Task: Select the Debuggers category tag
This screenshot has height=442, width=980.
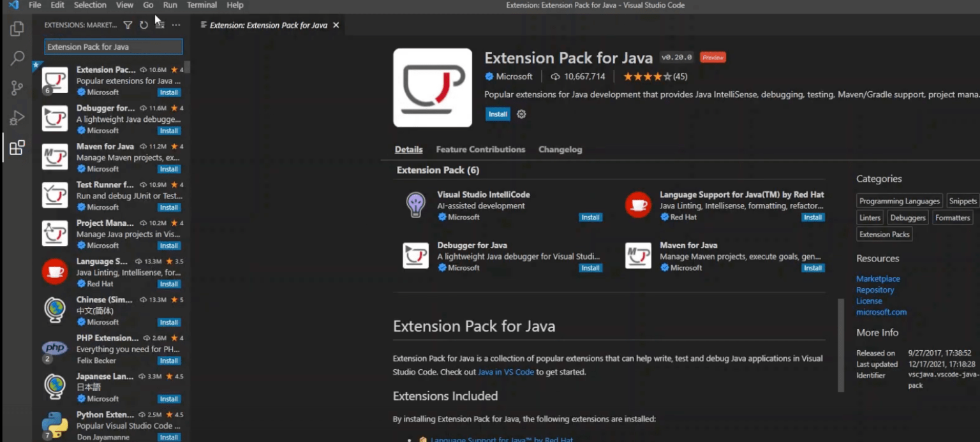Action: pyautogui.click(x=908, y=217)
